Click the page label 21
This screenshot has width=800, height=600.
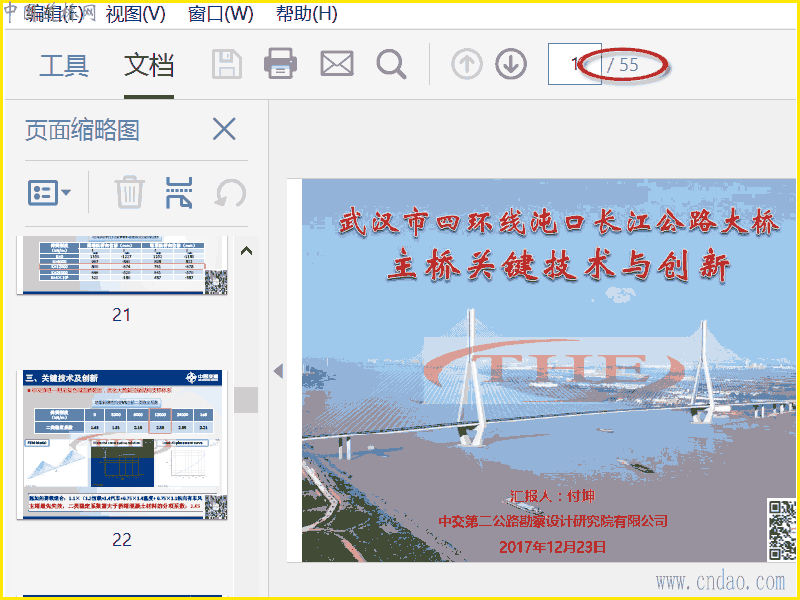[x=121, y=315]
